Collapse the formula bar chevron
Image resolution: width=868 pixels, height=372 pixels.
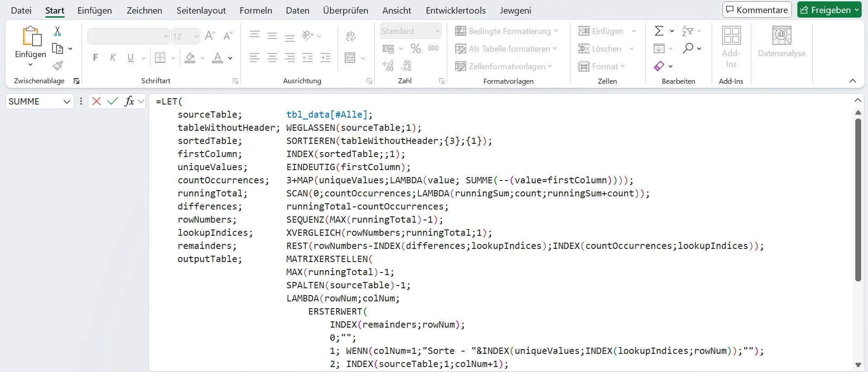coord(858,100)
